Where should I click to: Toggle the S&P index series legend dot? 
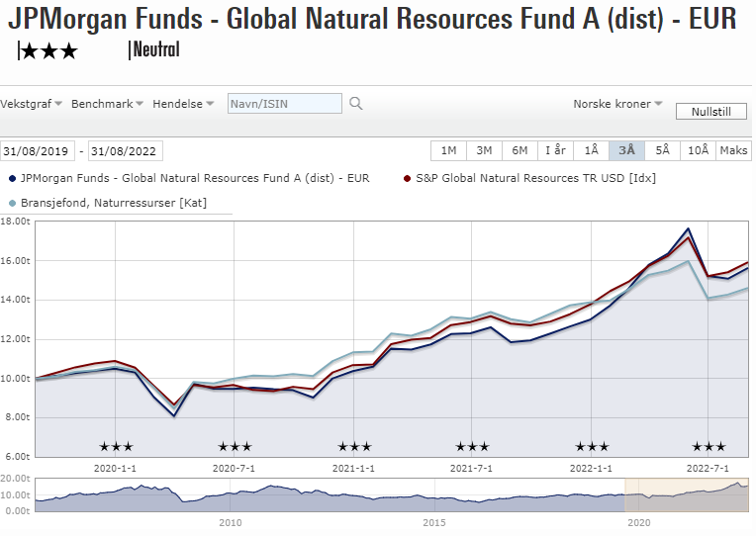point(408,179)
